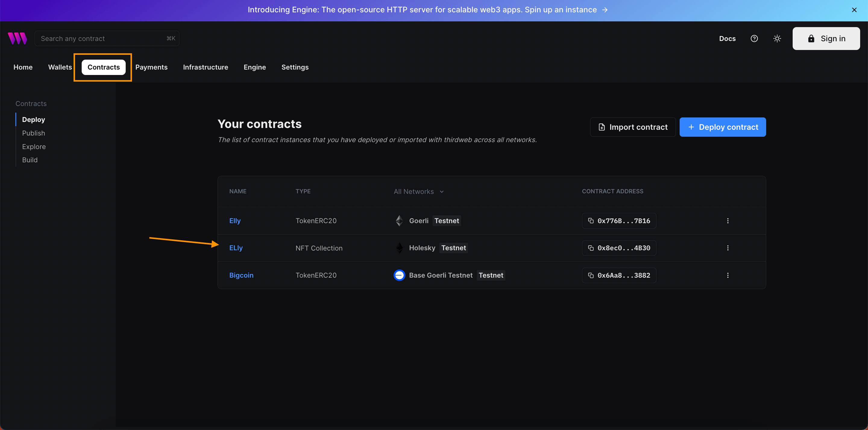The width and height of the screenshot is (868, 430).
Task: Switch to the Payments tab
Action: tap(151, 67)
